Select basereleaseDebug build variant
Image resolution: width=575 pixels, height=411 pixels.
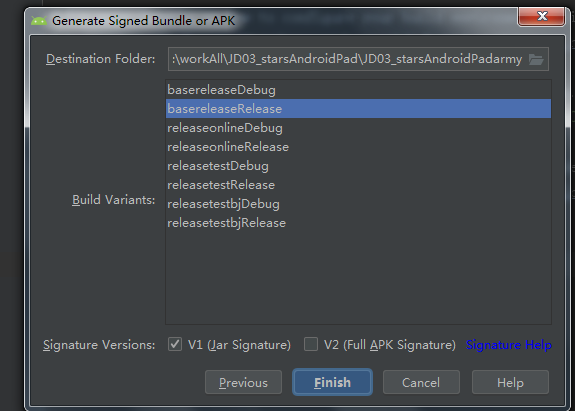358,90
